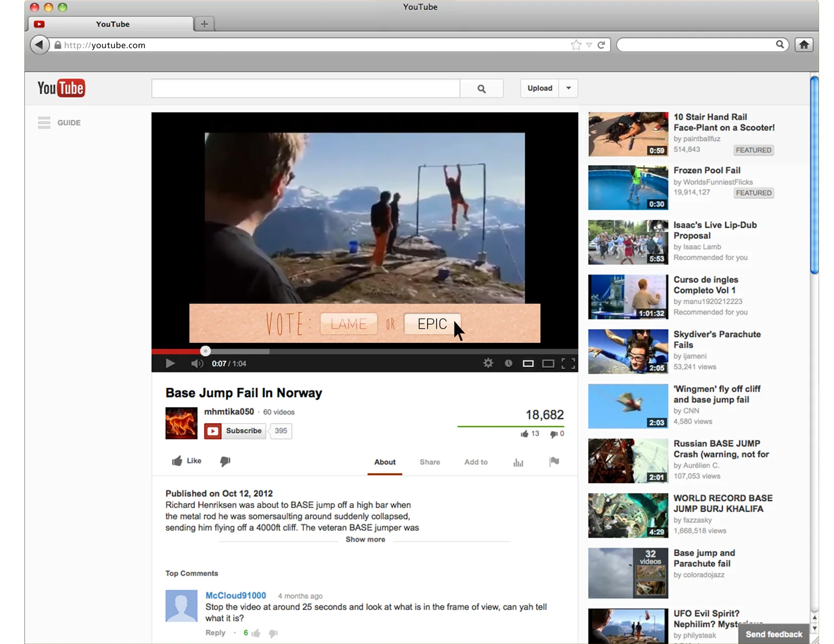Click the mhmtika050 channel avatar
The height and width of the screenshot is (644, 834).
[181, 423]
